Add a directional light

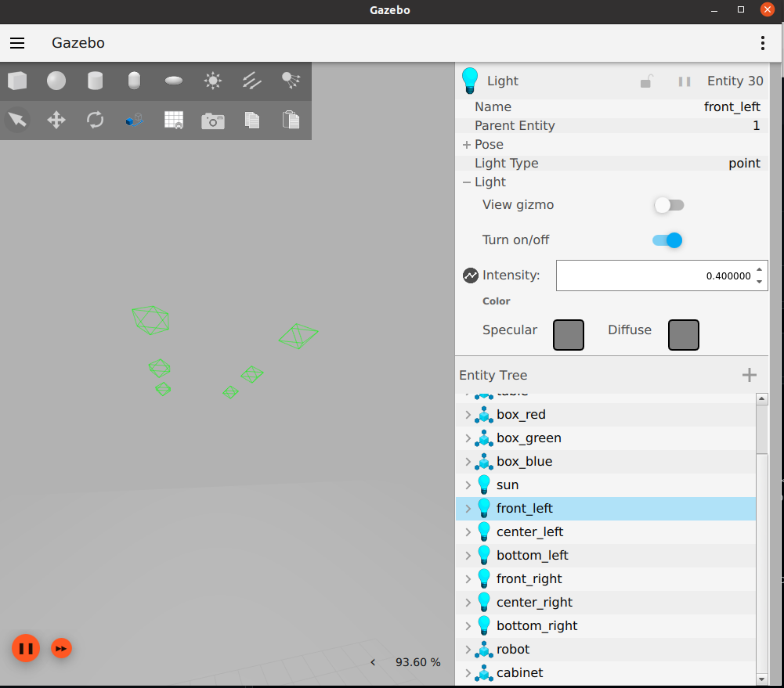[x=252, y=81]
